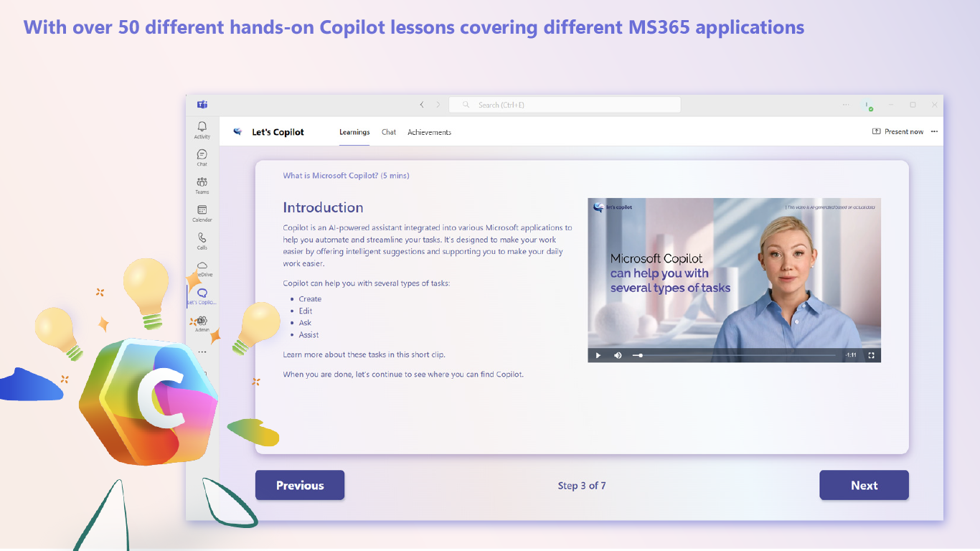This screenshot has height=551, width=980.
Task: Click the "Ask" bullet item
Action: coord(305,323)
